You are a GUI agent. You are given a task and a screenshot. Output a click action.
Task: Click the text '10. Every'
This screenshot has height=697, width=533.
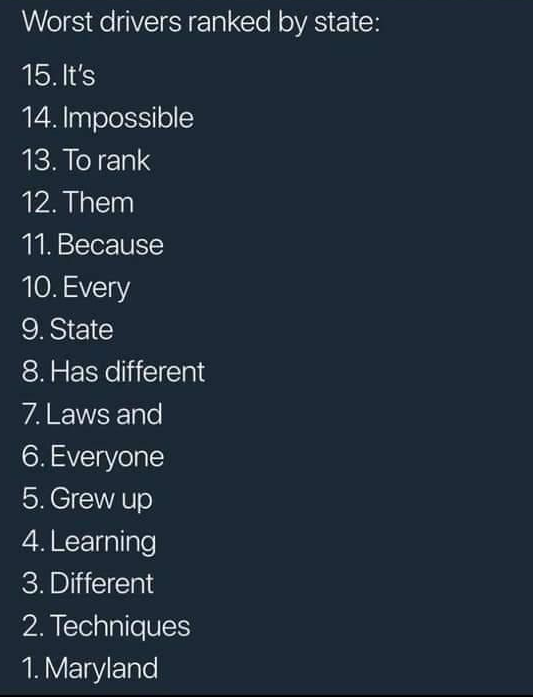pyautogui.click(x=76, y=288)
